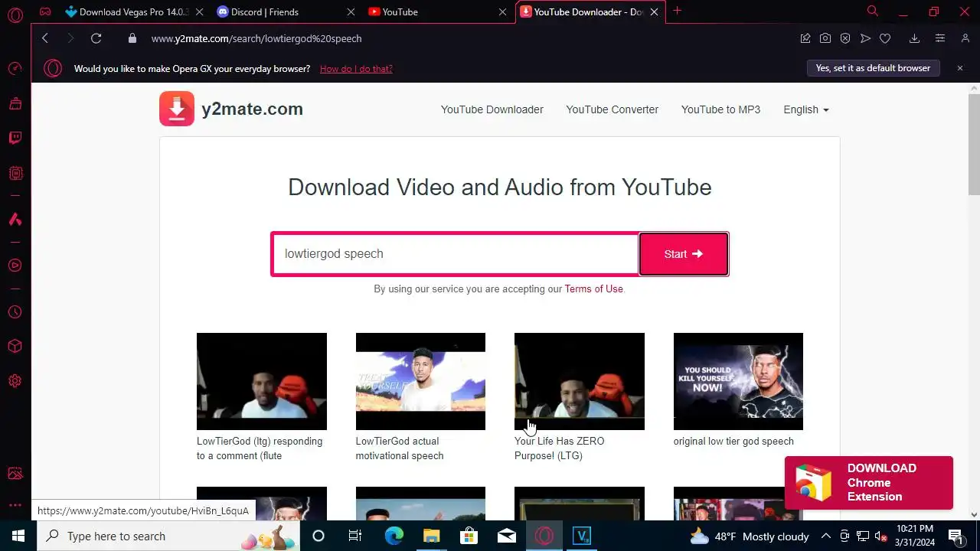Open the Windows Start menu

click(x=18, y=536)
